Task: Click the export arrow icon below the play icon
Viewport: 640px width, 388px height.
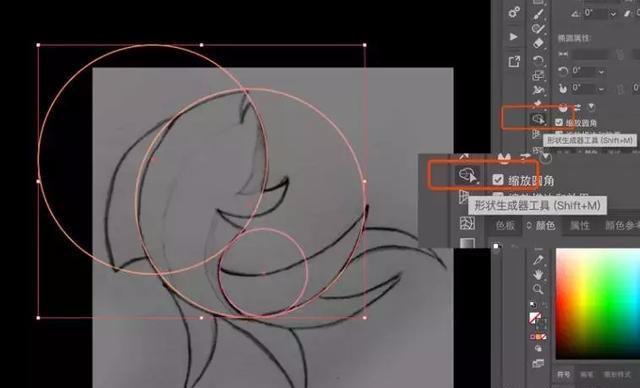Action: point(514,62)
